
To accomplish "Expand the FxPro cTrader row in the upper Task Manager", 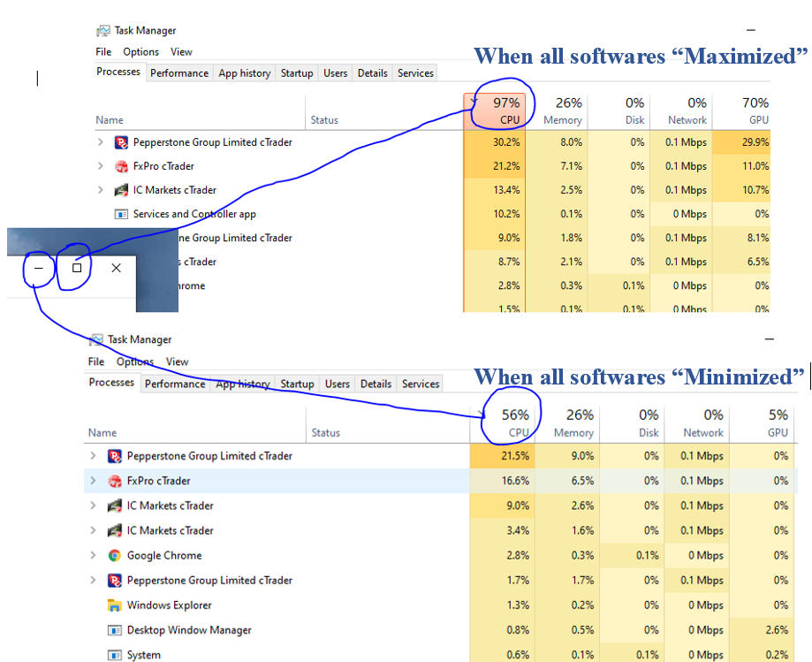I will click(101, 166).
